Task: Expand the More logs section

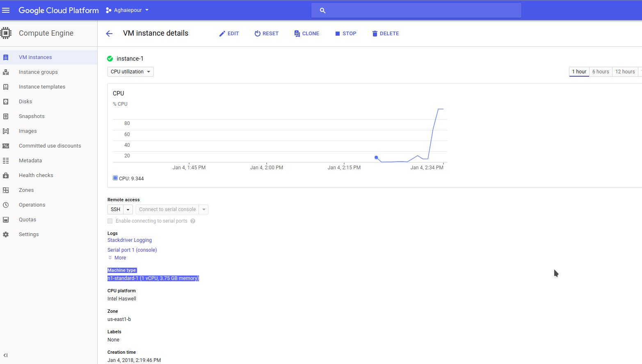Action: pyautogui.click(x=117, y=258)
